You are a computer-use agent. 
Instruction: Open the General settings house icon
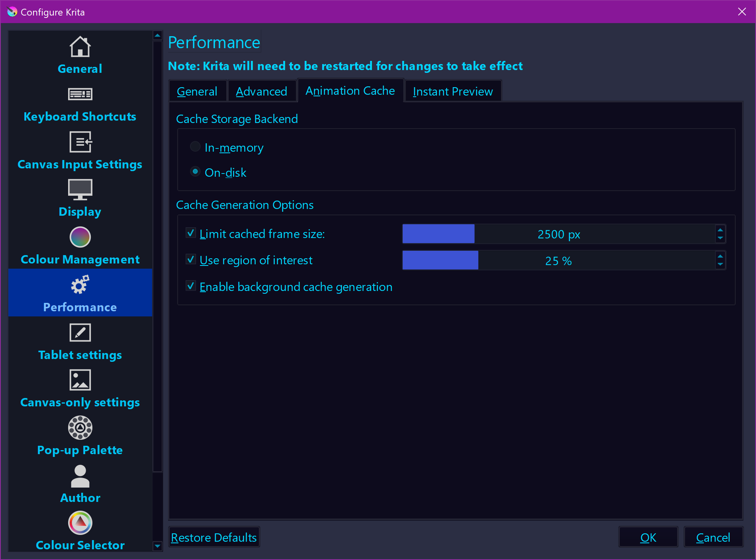coord(80,47)
